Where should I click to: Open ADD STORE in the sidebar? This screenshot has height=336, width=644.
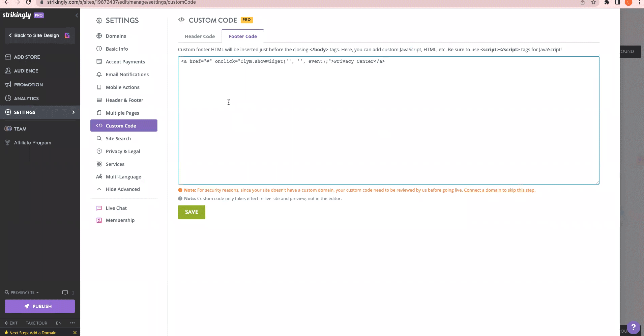point(27,57)
